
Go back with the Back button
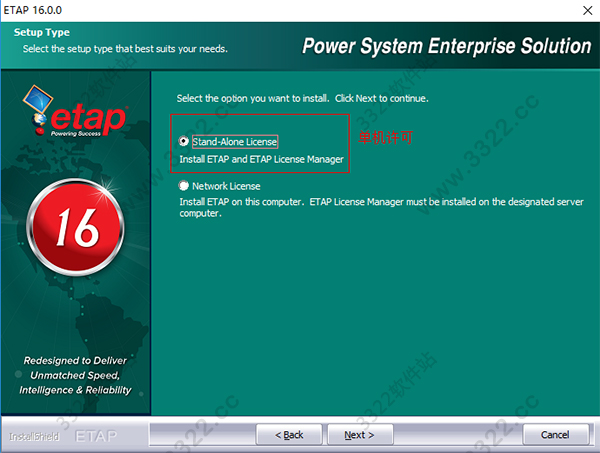coord(289,435)
